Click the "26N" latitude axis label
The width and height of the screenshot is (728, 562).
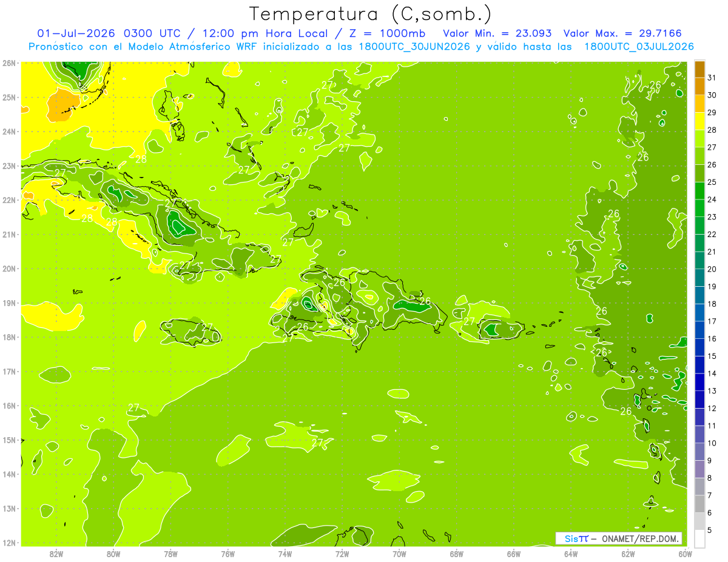pos(8,62)
